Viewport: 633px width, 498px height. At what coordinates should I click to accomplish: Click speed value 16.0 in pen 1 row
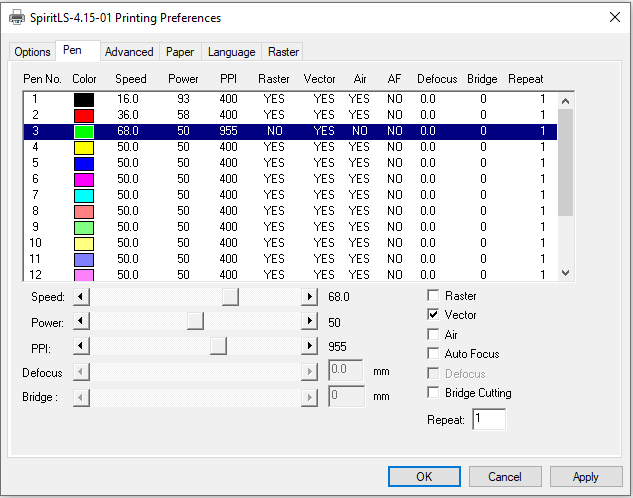click(x=128, y=99)
